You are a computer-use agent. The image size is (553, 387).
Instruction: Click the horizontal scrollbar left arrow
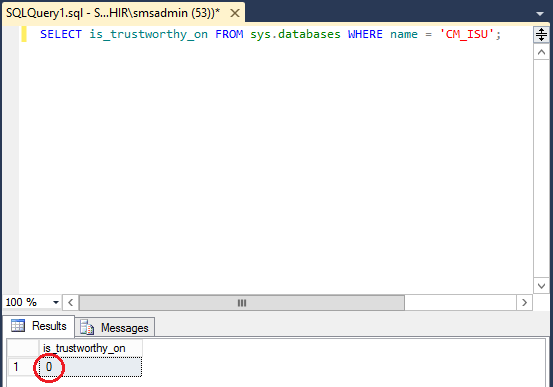[x=71, y=303]
